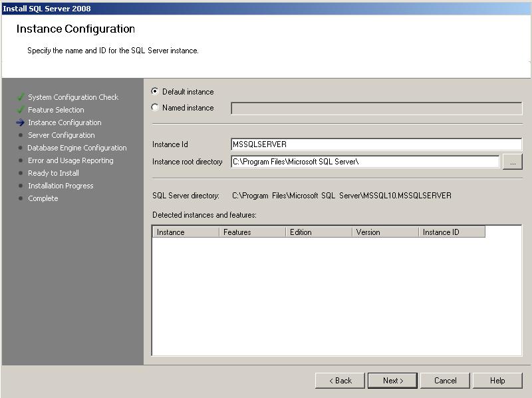Click the Database Engine Configuration step

click(77, 148)
